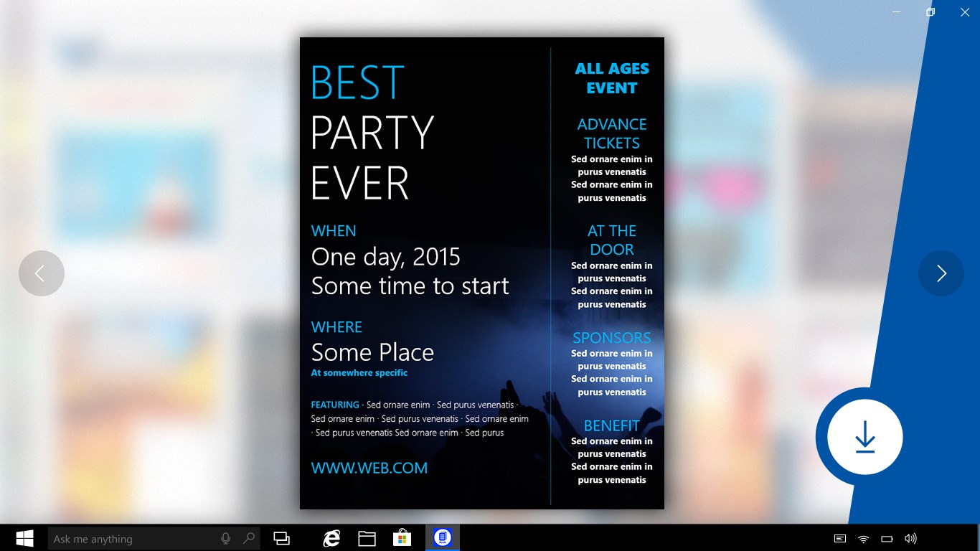
Task: Launch Internet Explorer from the taskbar
Action: (331, 538)
